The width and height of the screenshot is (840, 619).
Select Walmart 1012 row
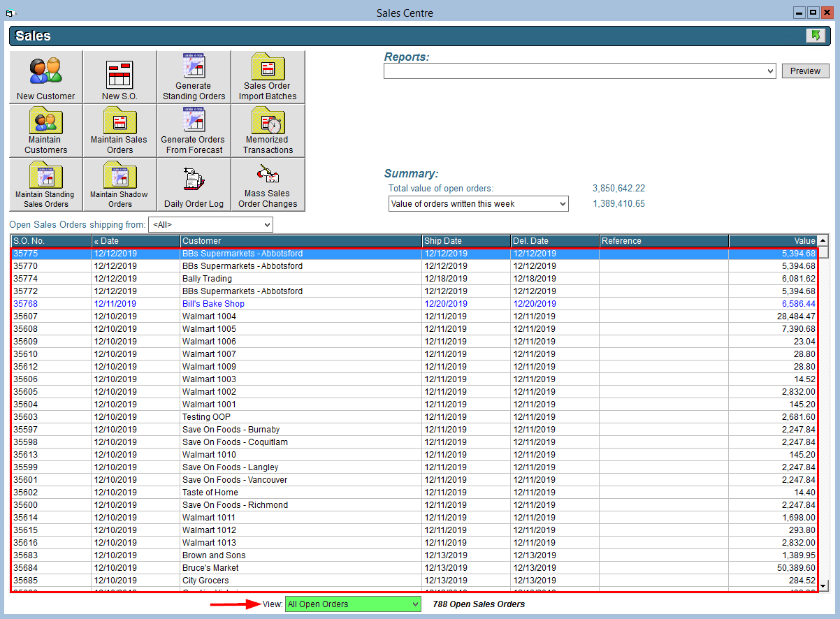click(414, 530)
